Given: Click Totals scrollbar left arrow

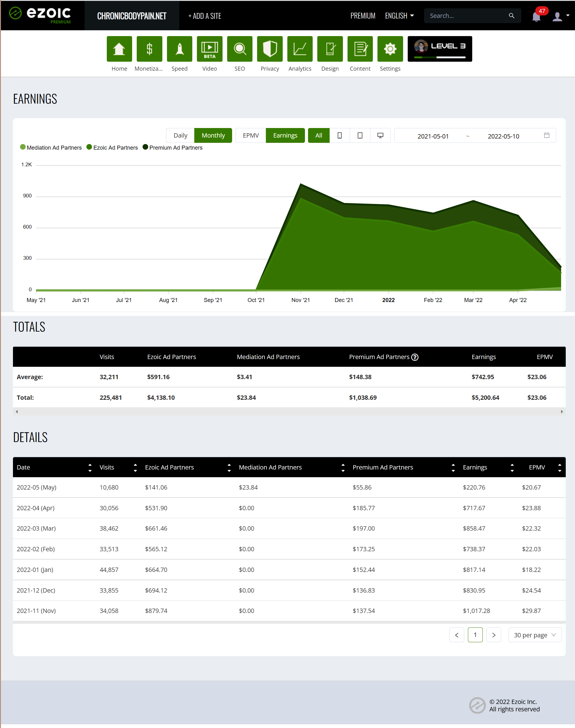Looking at the screenshot, I should click(x=16, y=412).
